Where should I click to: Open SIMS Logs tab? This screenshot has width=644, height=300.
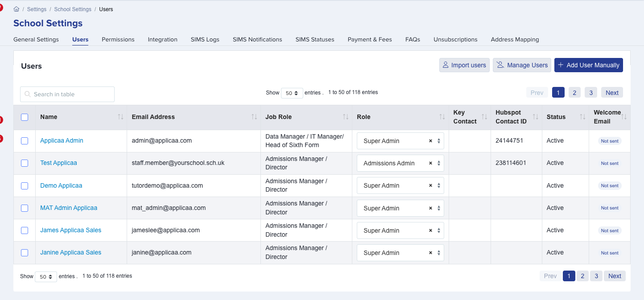pyautogui.click(x=205, y=39)
